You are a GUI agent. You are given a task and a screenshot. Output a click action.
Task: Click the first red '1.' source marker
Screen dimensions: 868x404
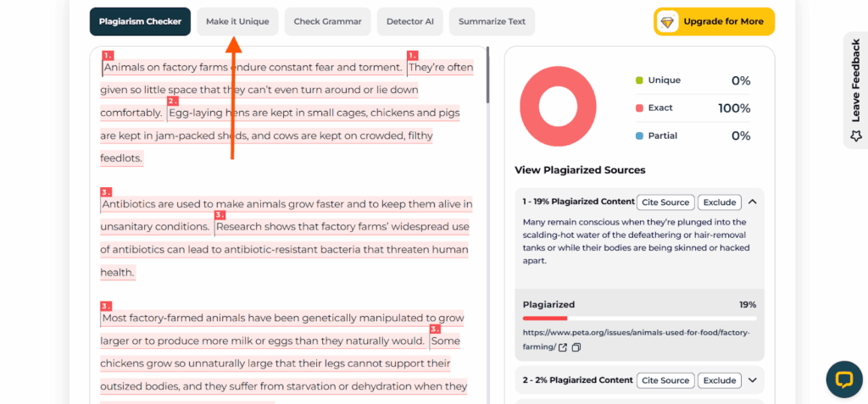[108, 55]
